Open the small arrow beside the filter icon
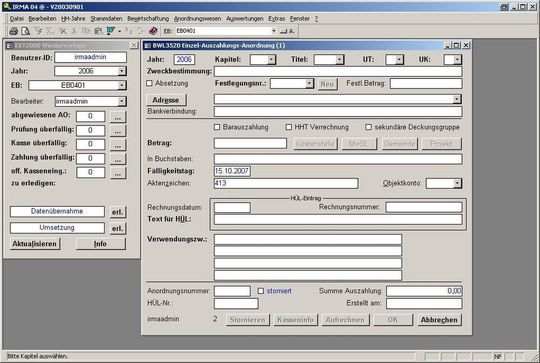Image resolution: width=540 pixels, height=363 pixels. click(x=120, y=31)
